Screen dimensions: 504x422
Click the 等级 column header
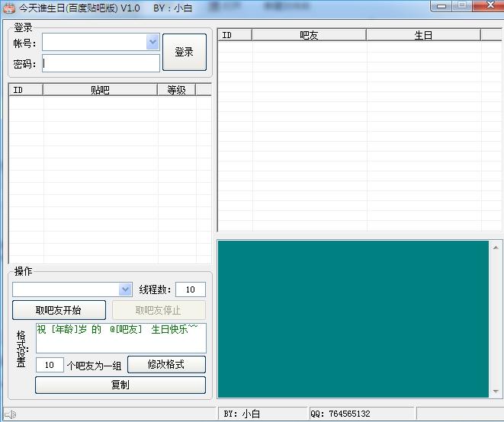click(x=176, y=90)
